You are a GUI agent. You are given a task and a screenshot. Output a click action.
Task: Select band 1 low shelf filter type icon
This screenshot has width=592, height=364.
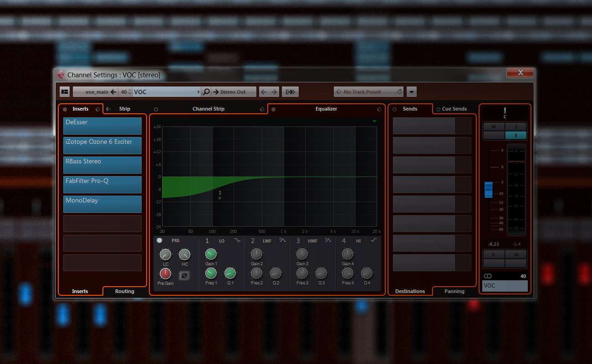pos(237,240)
